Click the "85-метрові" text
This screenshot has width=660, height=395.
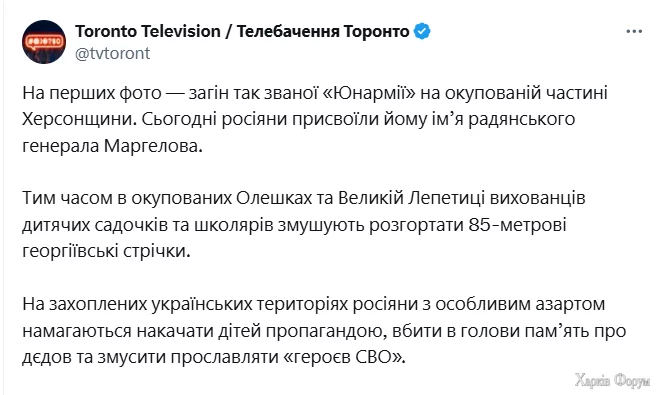pos(517,225)
